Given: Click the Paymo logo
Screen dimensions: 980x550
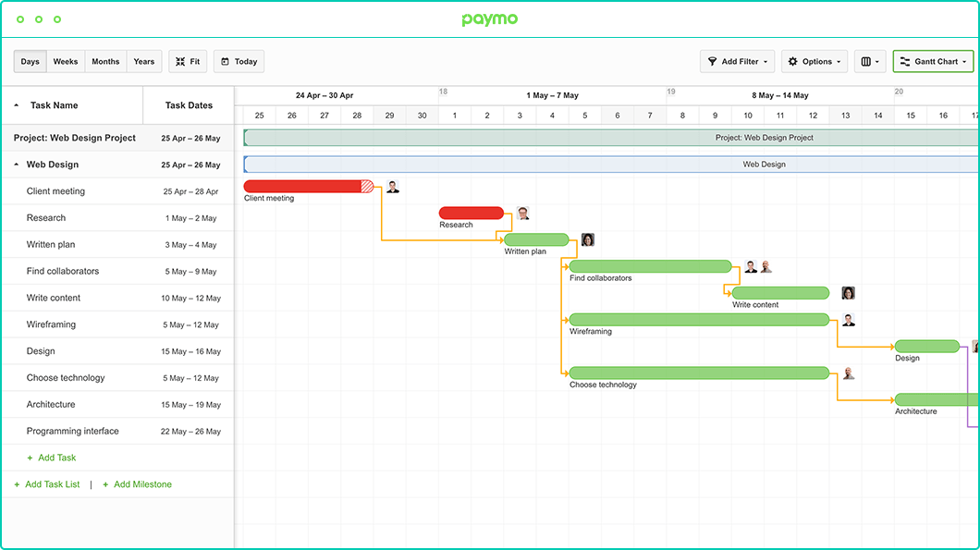Looking at the screenshot, I should coord(489,19).
